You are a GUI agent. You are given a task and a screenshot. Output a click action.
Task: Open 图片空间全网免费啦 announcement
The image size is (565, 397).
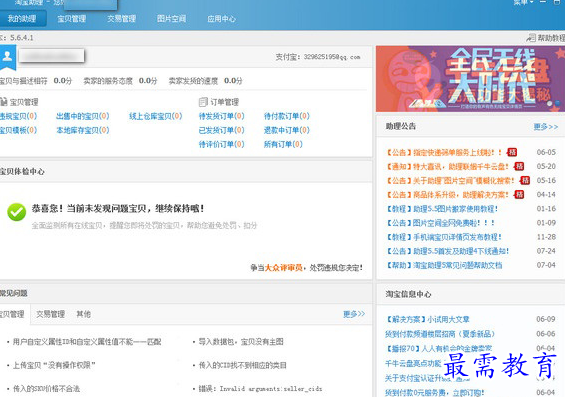(440, 223)
